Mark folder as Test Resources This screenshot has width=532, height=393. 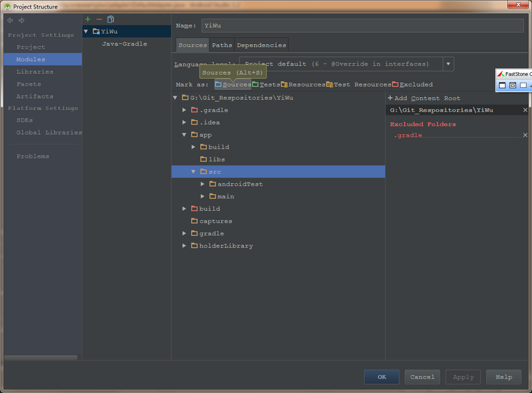[359, 85]
